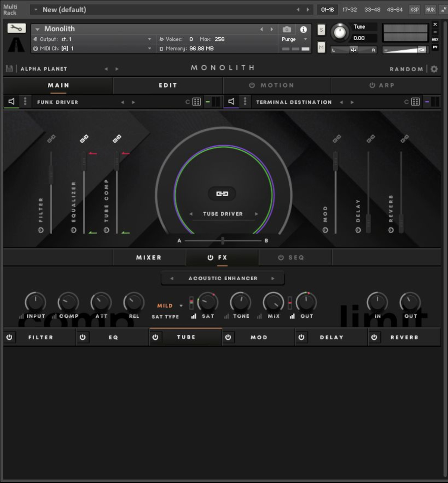Select the DELAY effect tab

click(332, 337)
